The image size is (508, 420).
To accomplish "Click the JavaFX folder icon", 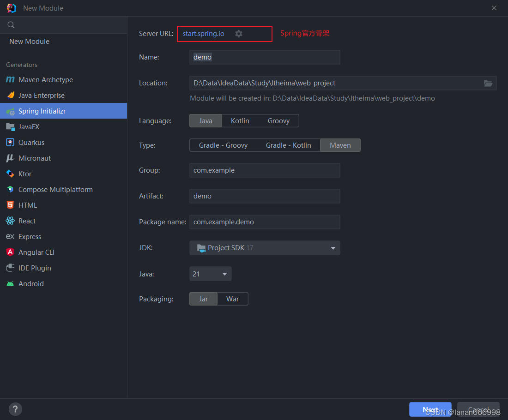I will click(10, 127).
